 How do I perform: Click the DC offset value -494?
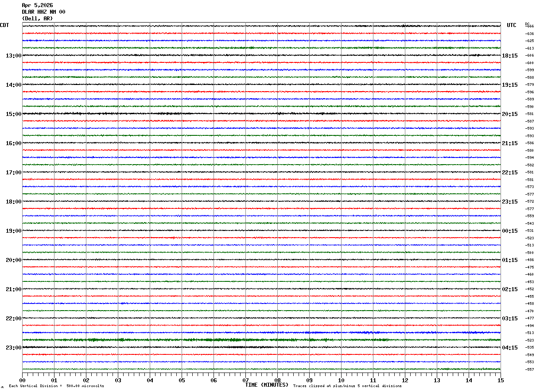pyautogui.click(x=529, y=326)
